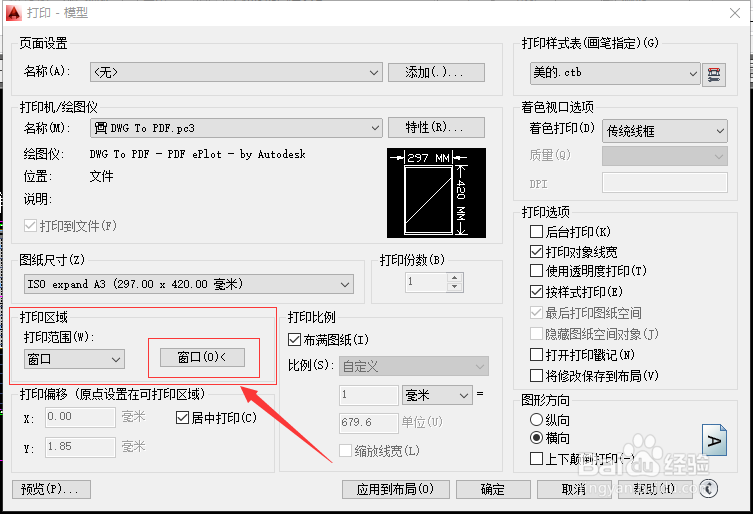Toggle 按样式打印(E) checkbox

536,292
